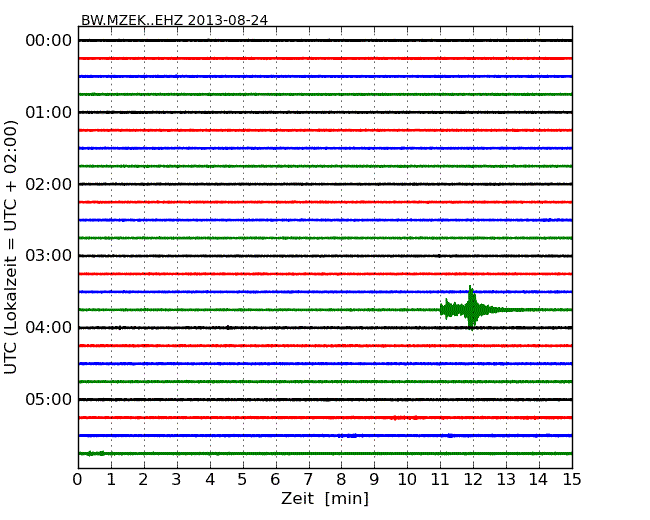Select the 05:00 time label on y-axis
The width and height of the screenshot is (650, 520).
[x=48, y=400]
